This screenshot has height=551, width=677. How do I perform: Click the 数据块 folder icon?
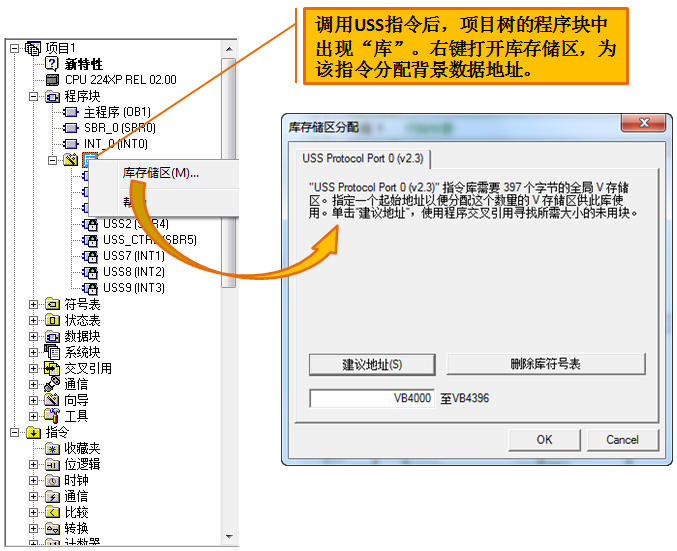[x=52, y=336]
